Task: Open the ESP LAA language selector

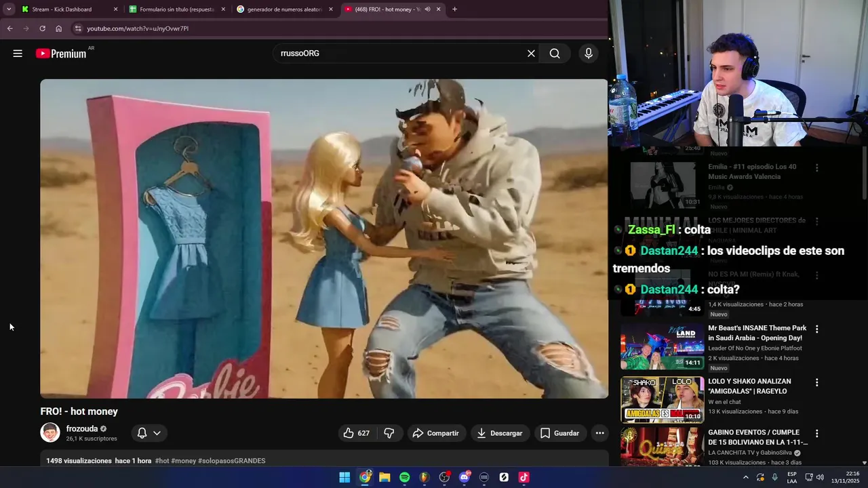Action: (x=792, y=477)
